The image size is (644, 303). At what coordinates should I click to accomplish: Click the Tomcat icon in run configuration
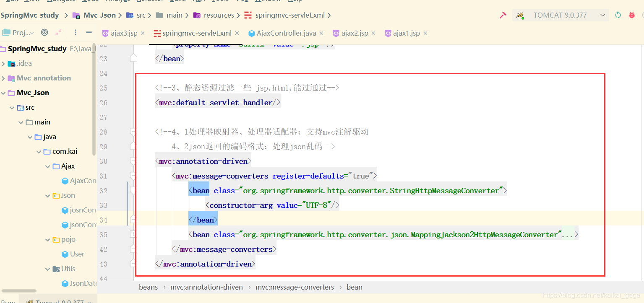[x=520, y=16]
